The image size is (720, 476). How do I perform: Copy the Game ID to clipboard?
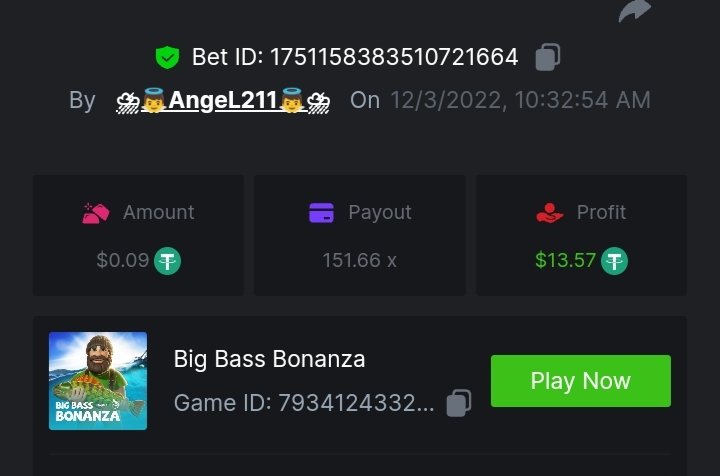tap(459, 403)
